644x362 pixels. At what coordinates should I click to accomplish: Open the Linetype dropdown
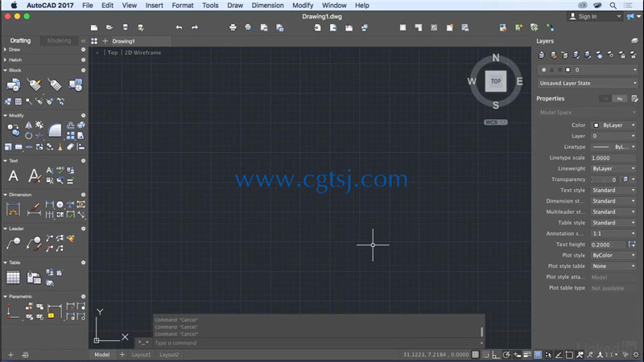tap(614, 147)
